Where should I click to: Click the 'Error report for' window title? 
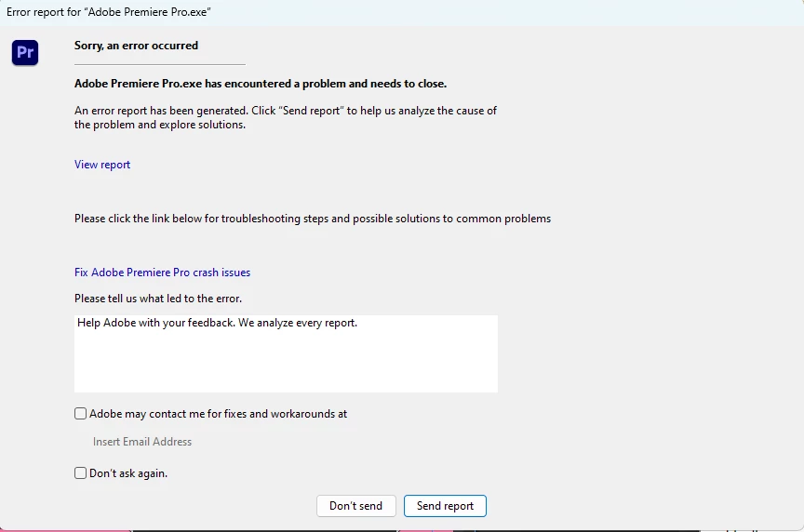[x=108, y=12]
